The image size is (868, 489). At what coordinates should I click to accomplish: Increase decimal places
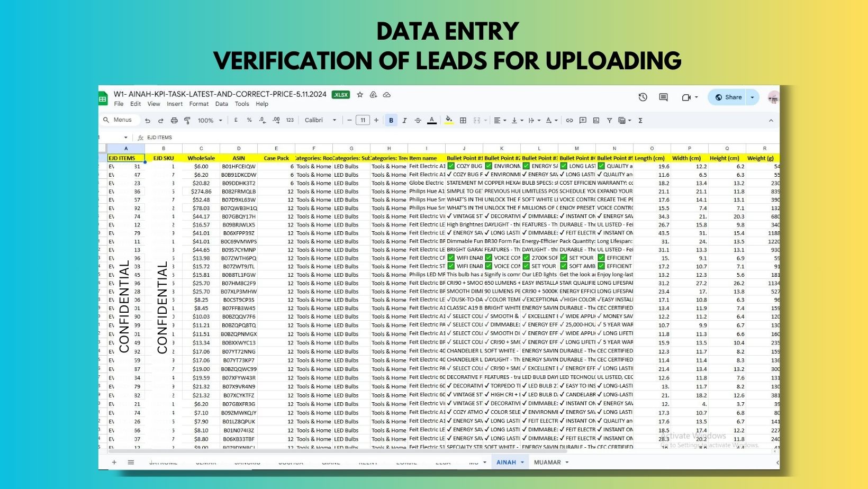click(x=276, y=120)
